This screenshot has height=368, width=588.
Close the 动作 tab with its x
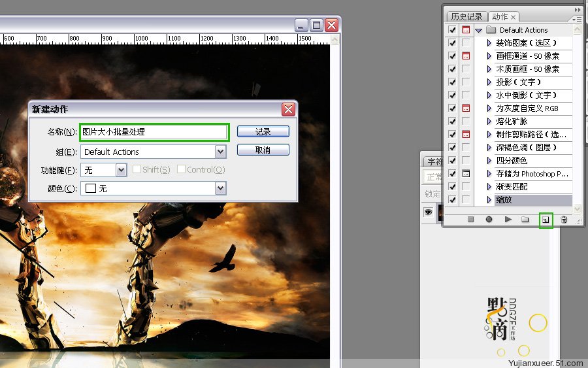(x=513, y=17)
